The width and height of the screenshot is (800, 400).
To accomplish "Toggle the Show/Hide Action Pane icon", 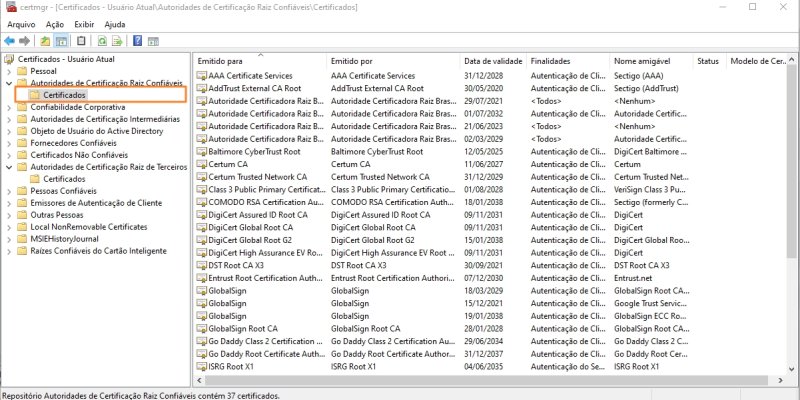I will tap(153, 41).
